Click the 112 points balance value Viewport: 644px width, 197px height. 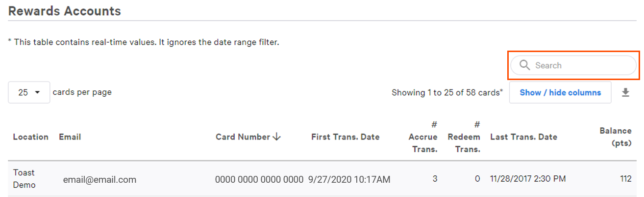pyautogui.click(x=625, y=179)
